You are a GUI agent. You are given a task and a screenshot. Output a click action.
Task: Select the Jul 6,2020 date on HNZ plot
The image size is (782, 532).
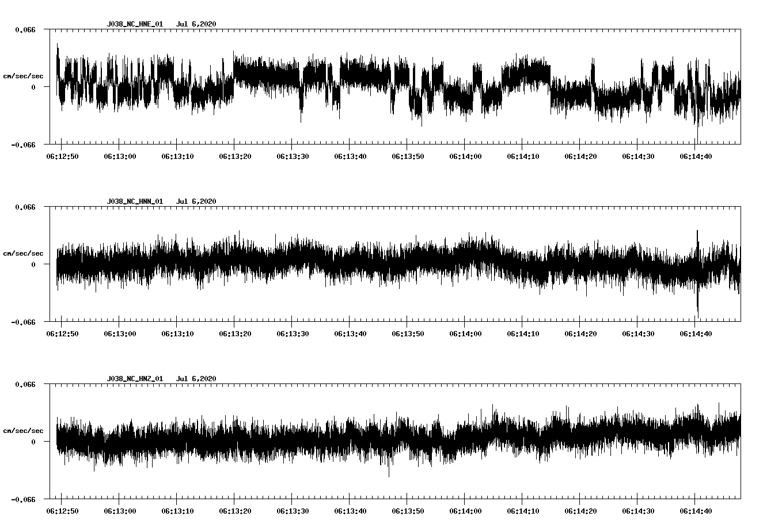pos(196,379)
